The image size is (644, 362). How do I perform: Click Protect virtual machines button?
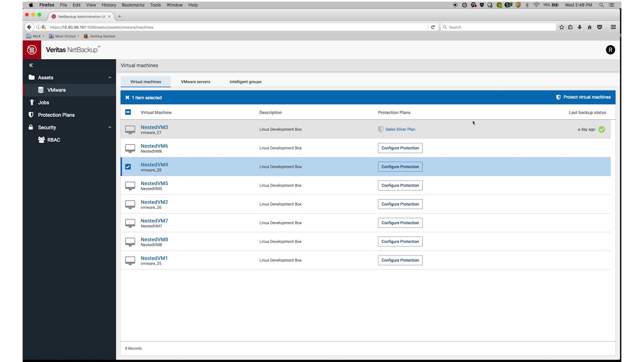pyautogui.click(x=583, y=97)
